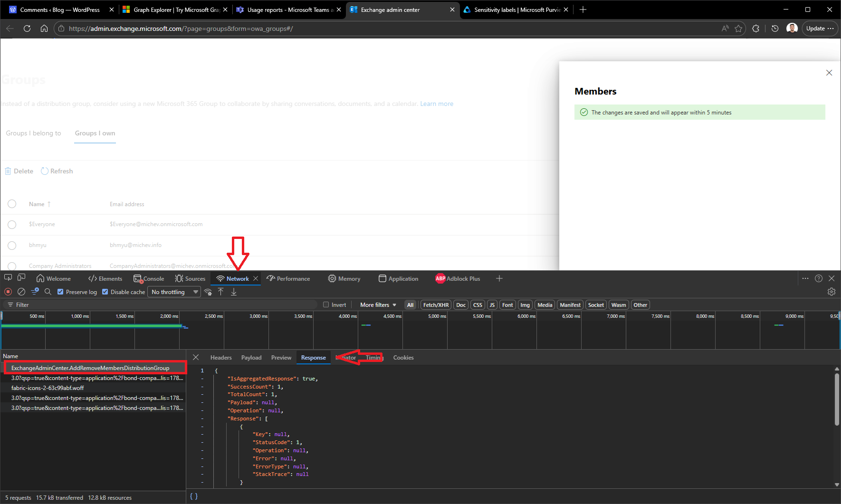Pretty-print response with braces icon
Viewport: 841px width, 504px height.
click(194, 496)
